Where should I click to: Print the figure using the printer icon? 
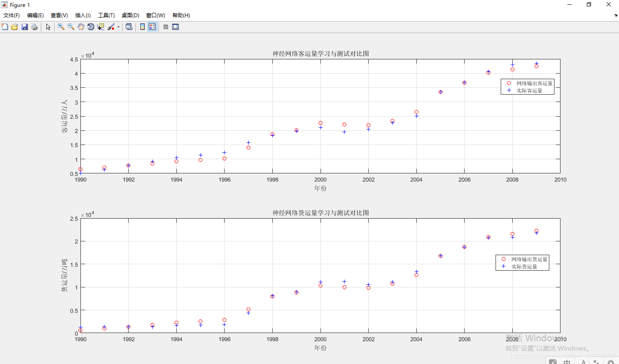pyautogui.click(x=34, y=27)
